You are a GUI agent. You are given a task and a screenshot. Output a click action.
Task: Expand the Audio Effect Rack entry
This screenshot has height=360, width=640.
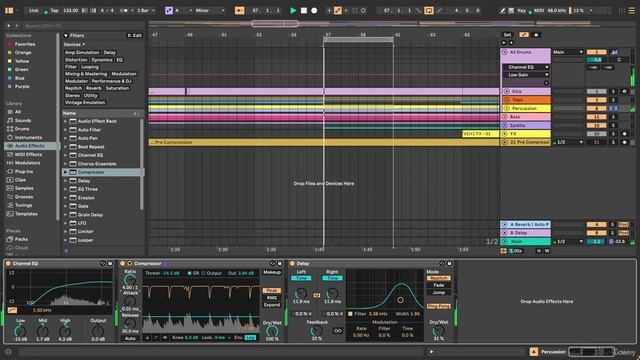pos(65,121)
